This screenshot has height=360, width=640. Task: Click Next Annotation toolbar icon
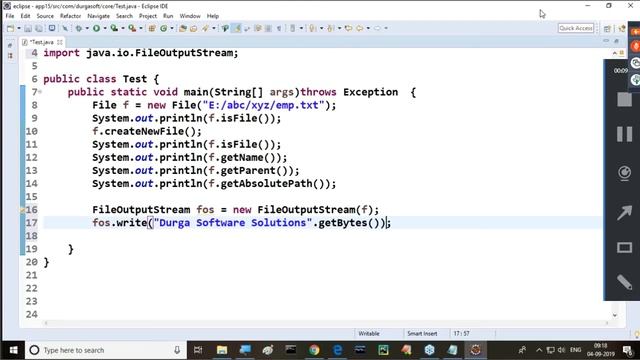[312, 28]
